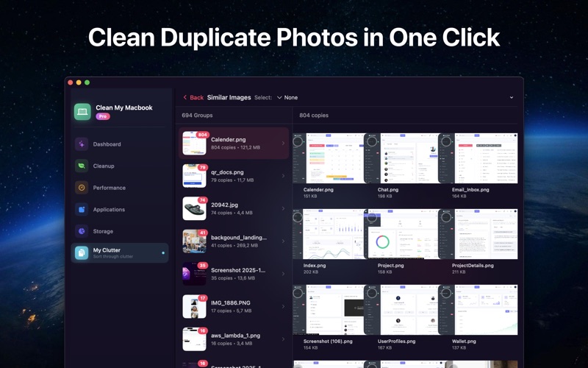This screenshot has height=368, width=588.
Task: Toggle selection circle on Calender.png image
Action: coord(298,141)
